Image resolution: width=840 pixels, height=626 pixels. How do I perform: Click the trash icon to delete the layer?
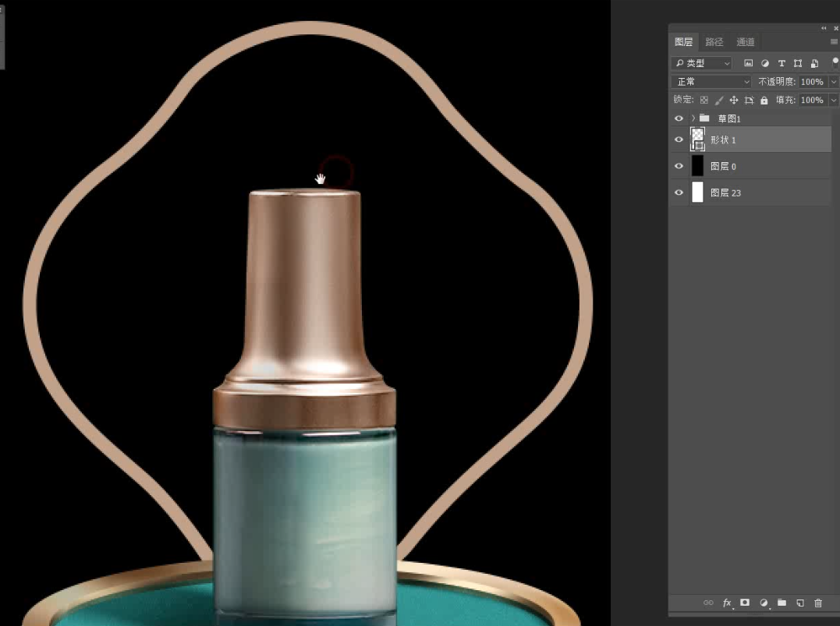(818, 603)
